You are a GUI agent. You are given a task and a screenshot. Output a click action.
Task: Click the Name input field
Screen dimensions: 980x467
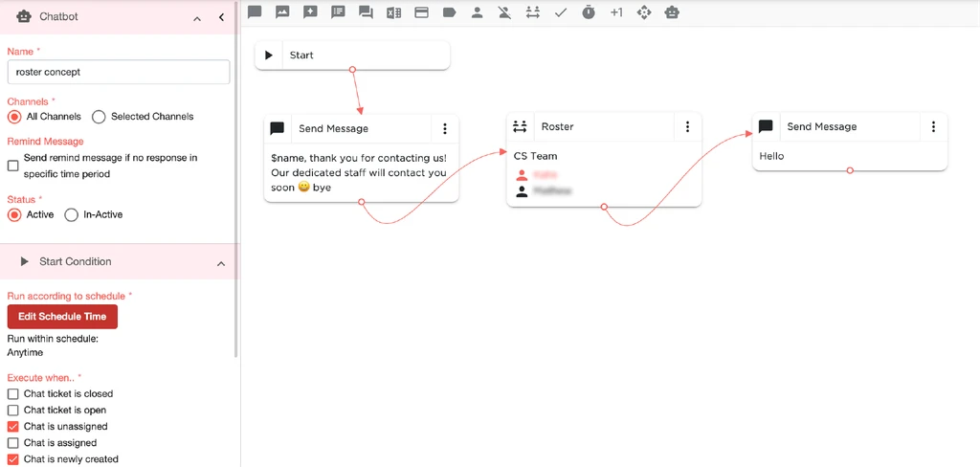[119, 72]
